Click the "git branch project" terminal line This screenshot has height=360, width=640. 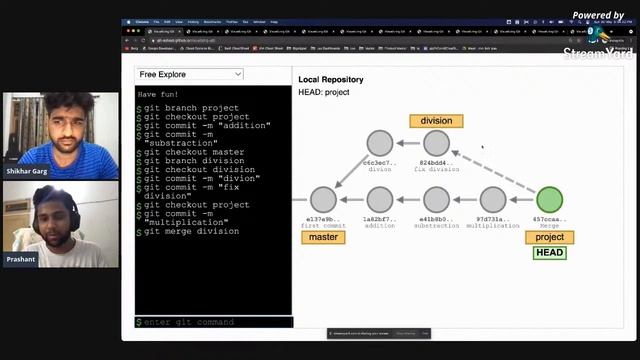pyautogui.click(x=191, y=108)
